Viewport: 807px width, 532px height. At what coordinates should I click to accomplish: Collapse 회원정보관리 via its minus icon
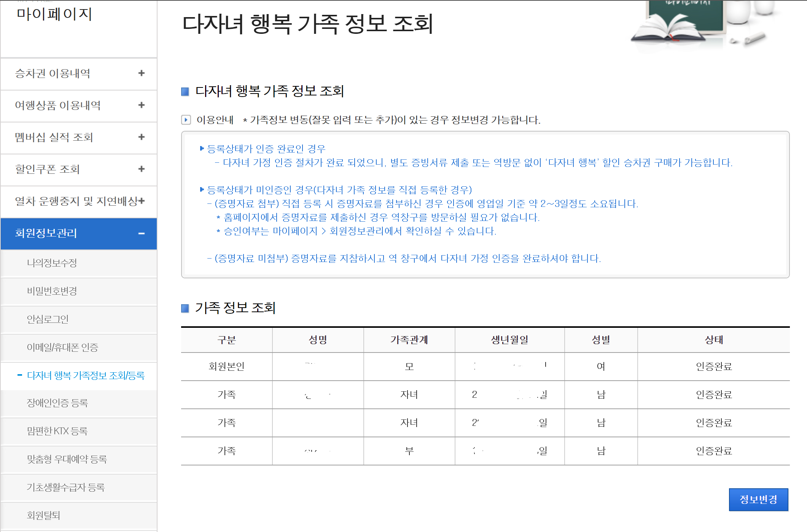pos(142,233)
